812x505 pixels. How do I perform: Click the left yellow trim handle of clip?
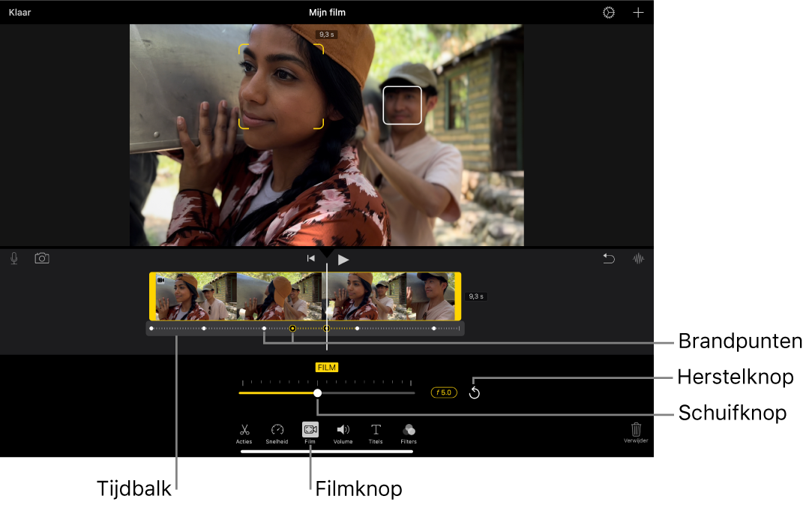pyautogui.click(x=153, y=296)
